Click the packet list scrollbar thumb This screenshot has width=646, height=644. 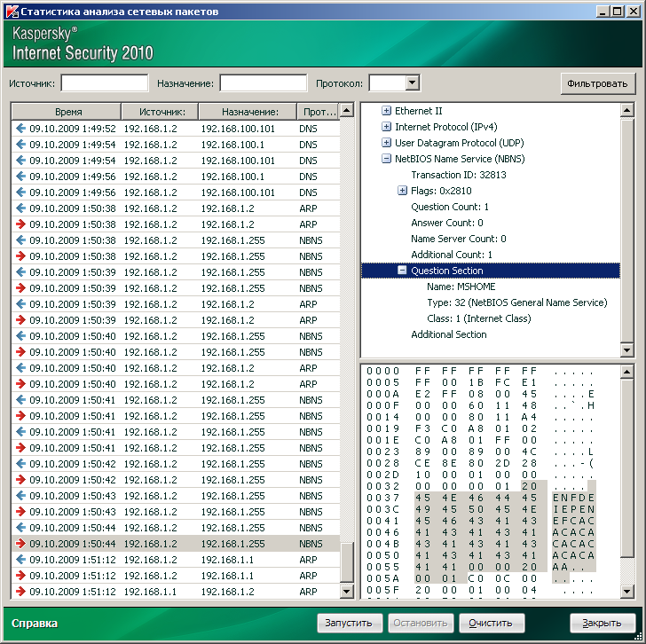[347, 562]
